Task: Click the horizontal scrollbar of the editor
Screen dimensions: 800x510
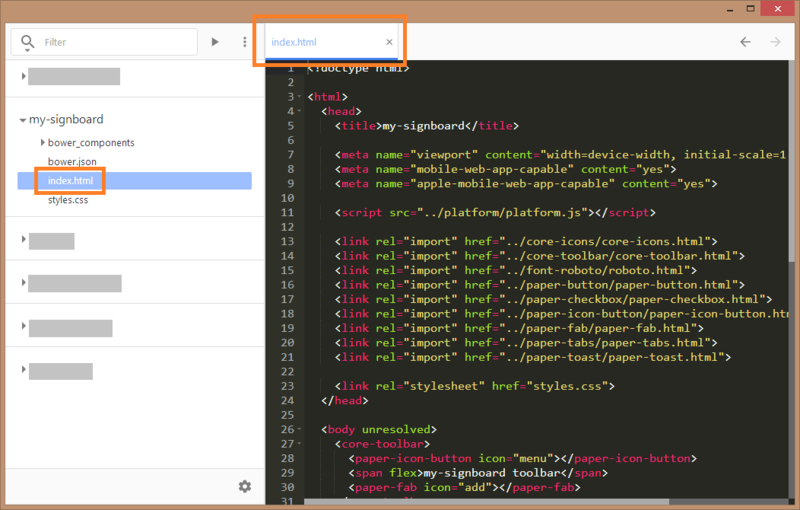Action: [487, 502]
